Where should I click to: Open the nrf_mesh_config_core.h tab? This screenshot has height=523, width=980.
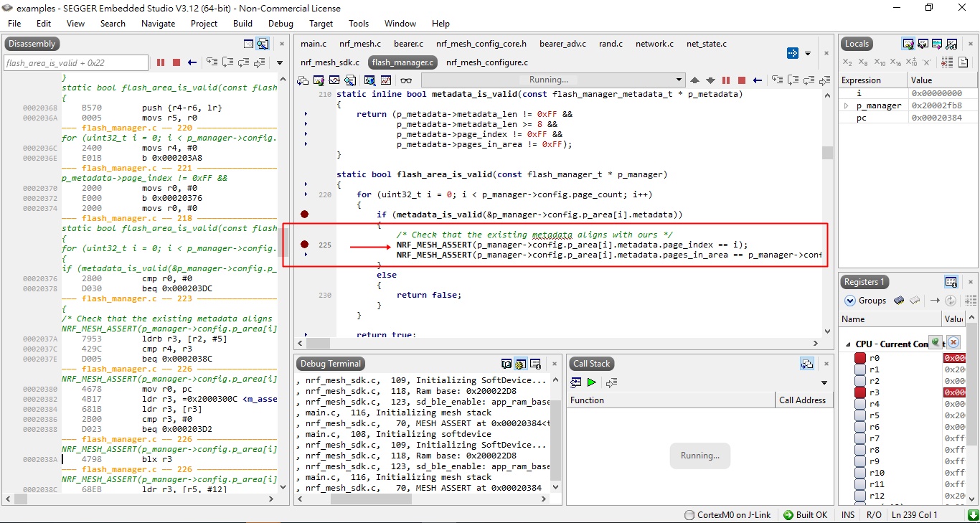pyautogui.click(x=481, y=44)
